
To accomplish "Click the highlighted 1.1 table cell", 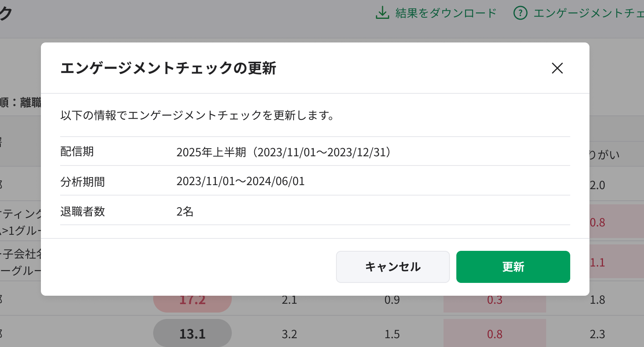I will tap(597, 262).
